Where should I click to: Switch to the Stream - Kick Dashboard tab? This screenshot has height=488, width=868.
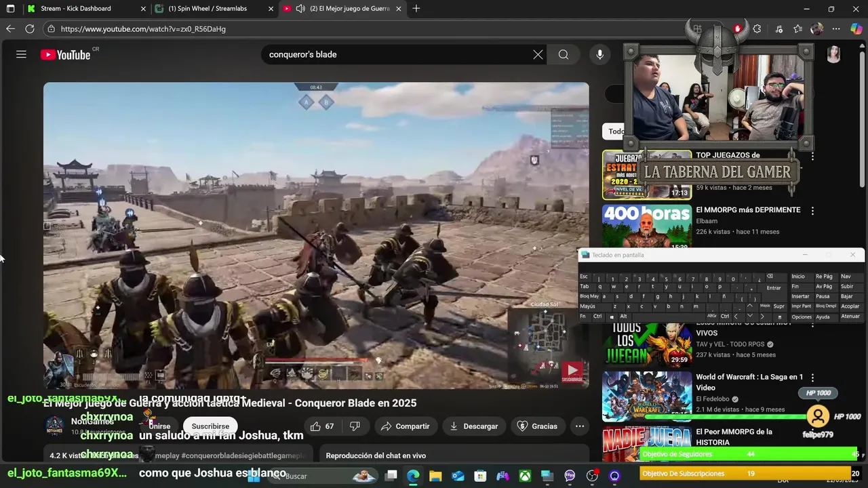click(86, 9)
